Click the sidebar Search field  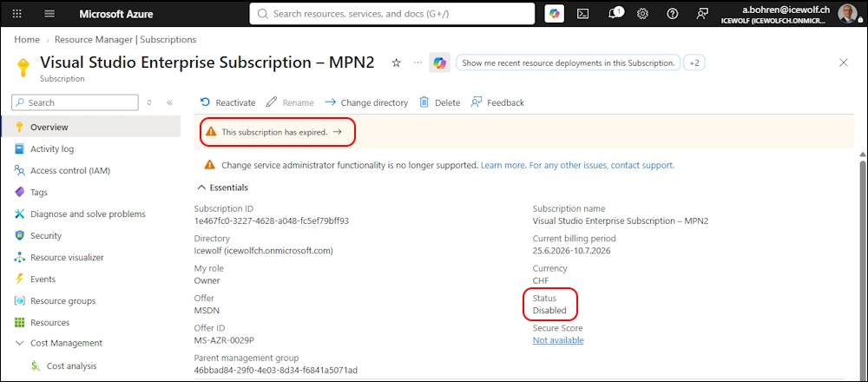pos(75,102)
